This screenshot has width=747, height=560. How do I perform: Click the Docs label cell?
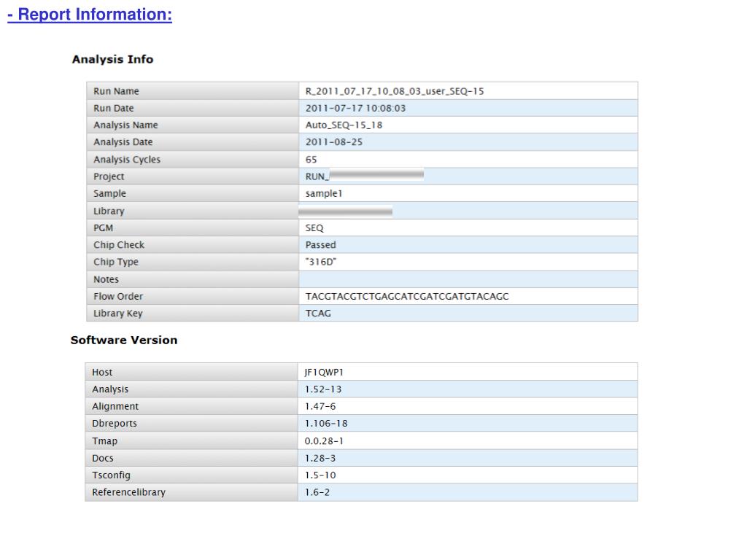click(x=192, y=458)
